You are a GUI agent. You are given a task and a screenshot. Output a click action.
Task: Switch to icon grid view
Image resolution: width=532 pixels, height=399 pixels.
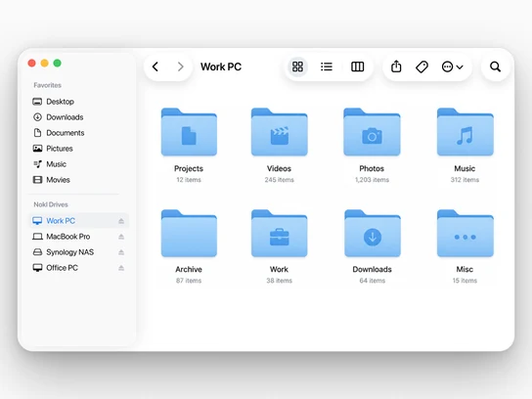[297, 66]
